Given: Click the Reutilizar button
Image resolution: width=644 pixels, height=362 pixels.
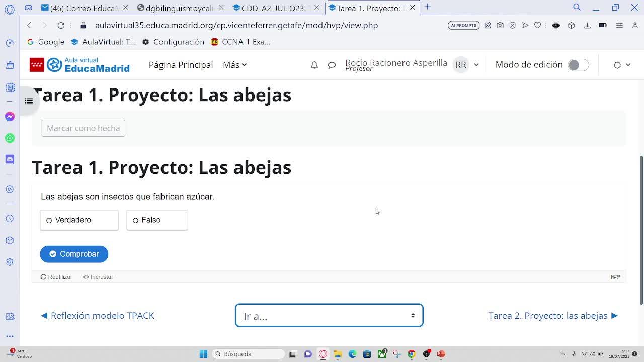Looking at the screenshot, I should point(56,277).
